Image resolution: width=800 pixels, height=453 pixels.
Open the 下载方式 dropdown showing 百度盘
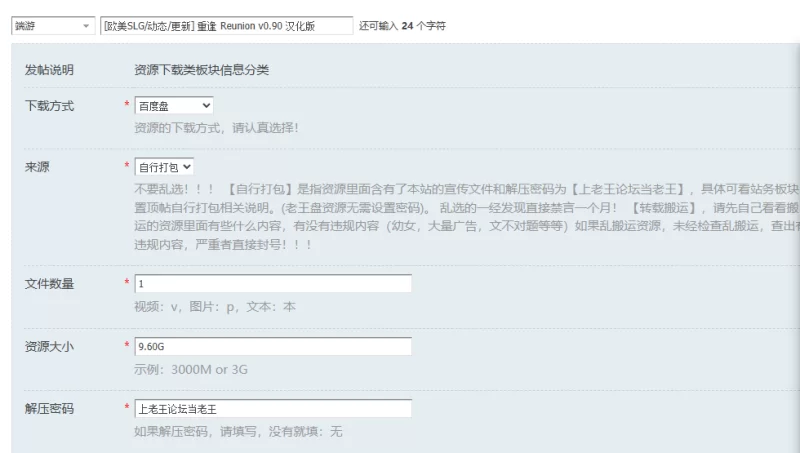coord(174,106)
